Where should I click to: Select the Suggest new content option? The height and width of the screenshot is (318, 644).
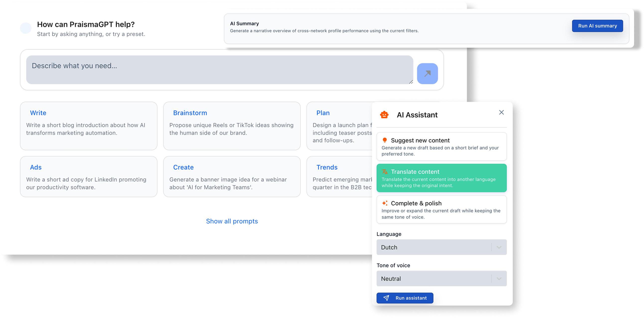441,147
